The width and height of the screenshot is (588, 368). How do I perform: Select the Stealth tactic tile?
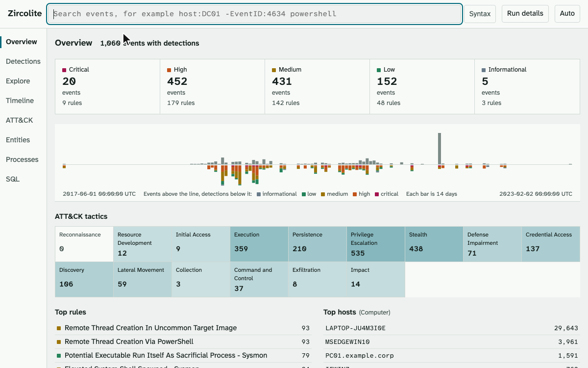click(434, 244)
